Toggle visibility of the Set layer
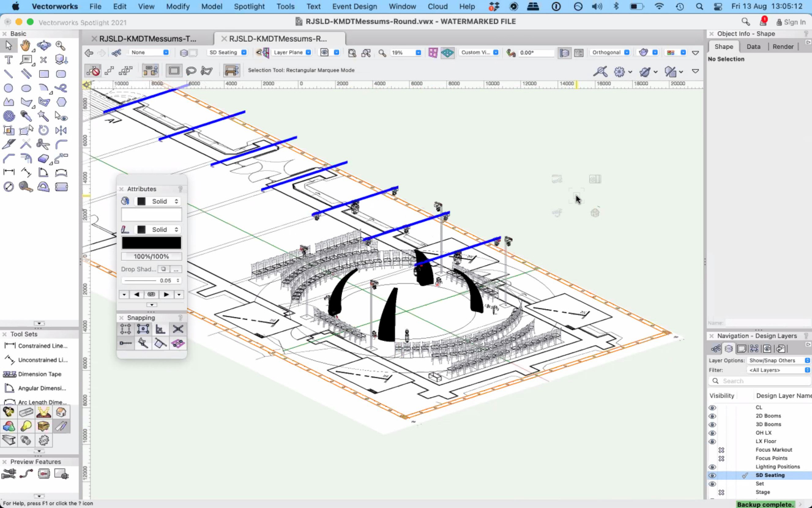The width and height of the screenshot is (812, 508). point(712,484)
